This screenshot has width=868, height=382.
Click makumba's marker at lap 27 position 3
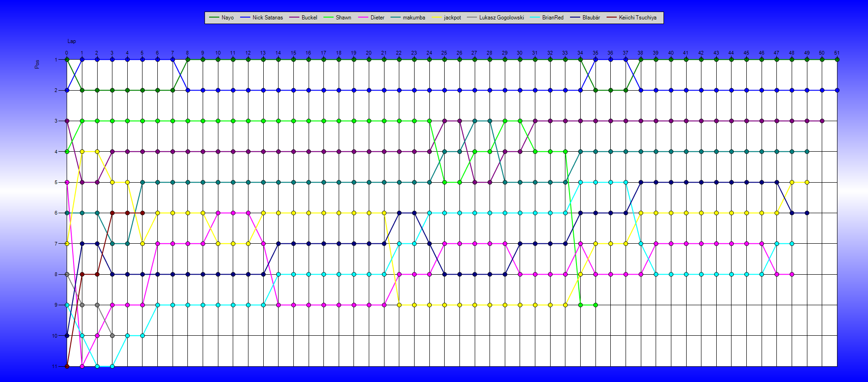coord(474,121)
